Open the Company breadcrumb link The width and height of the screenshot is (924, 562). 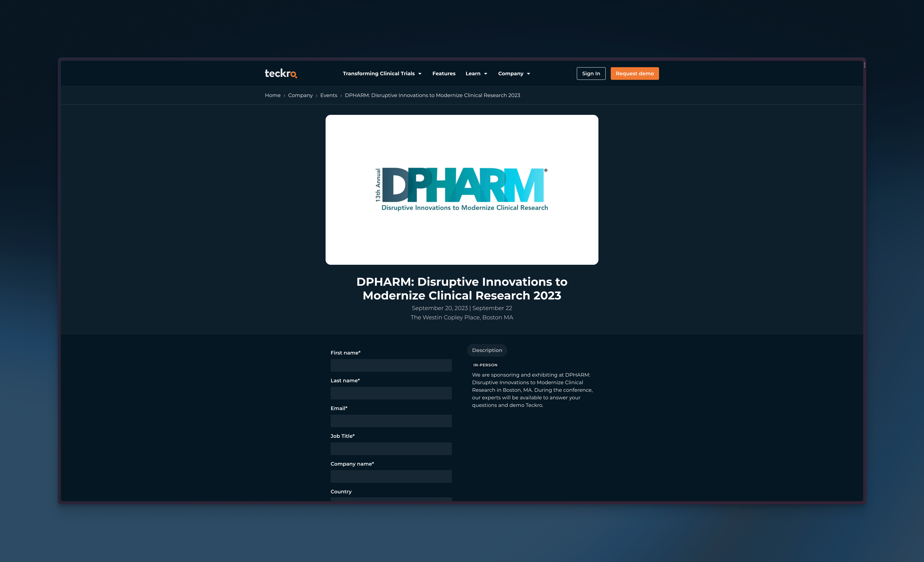click(x=300, y=95)
